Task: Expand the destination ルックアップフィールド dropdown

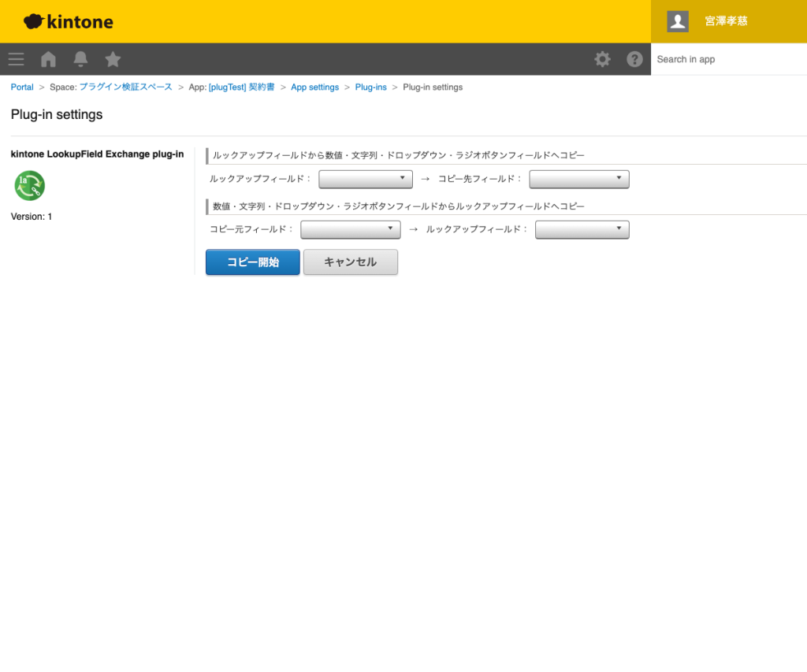Action: tap(582, 229)
